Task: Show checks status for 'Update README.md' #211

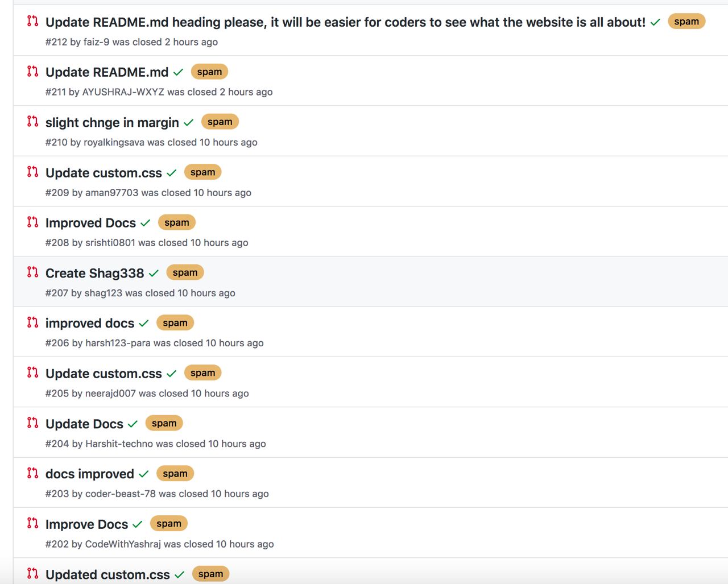Action: (x=178, y=72)
